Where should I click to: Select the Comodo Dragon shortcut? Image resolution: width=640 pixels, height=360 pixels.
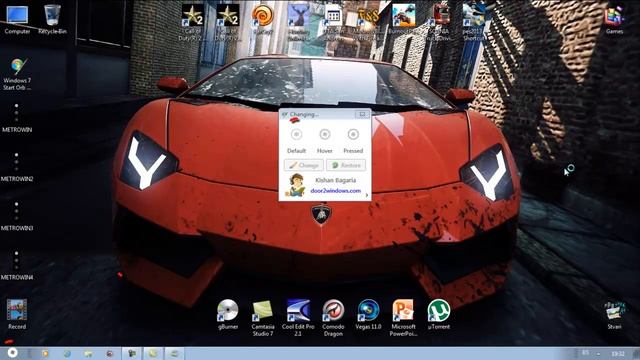pyautogui.click(x=333, y=318)
